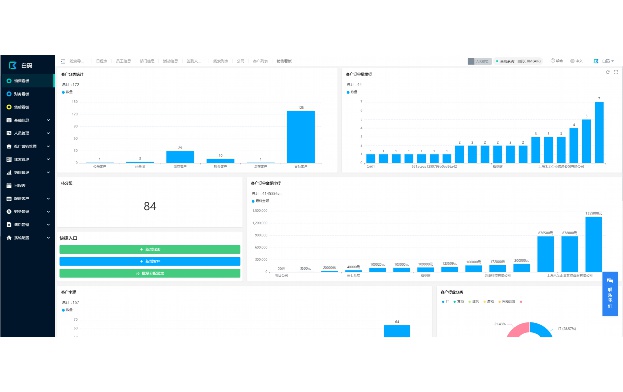623x392 pixels.
Task: Toggle the blue legend marker of the top-right chart
Action: point(348,92)
